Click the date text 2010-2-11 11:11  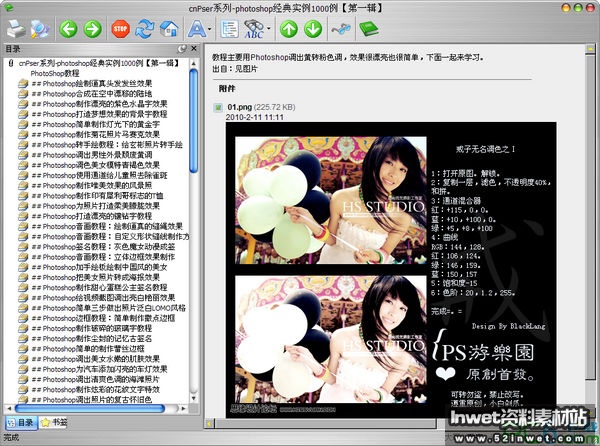pyautogui.click(x=254, y=117)
